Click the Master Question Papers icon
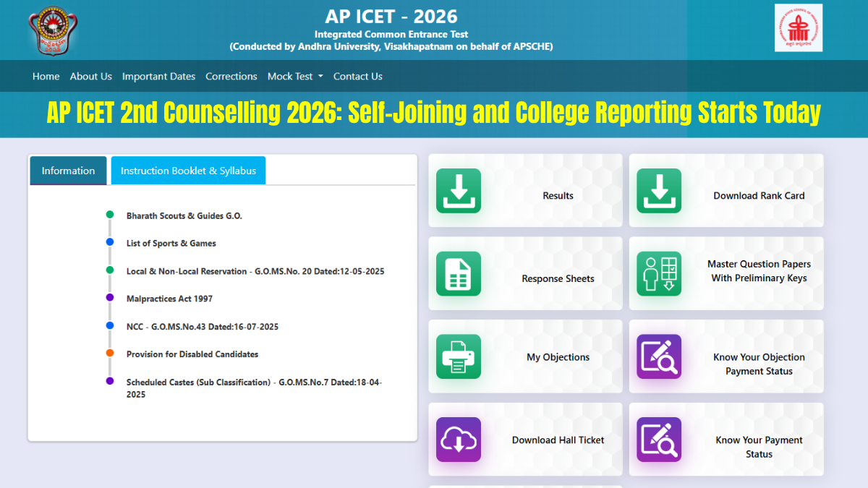 [659, 274]
